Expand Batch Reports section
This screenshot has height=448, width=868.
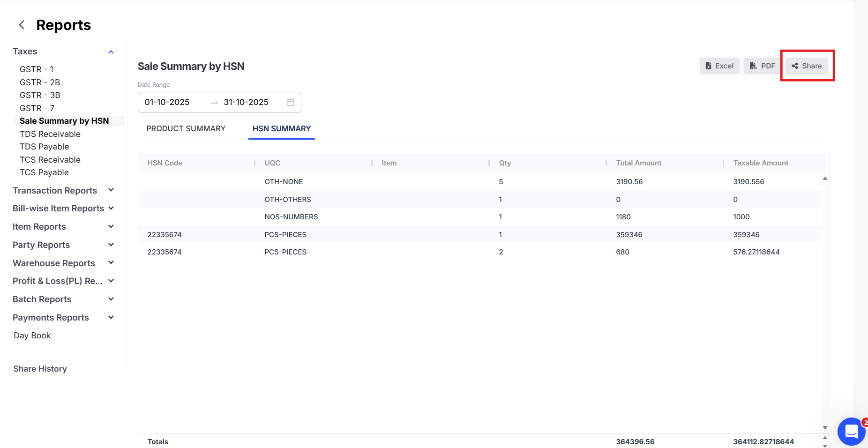tap(111, 299)
